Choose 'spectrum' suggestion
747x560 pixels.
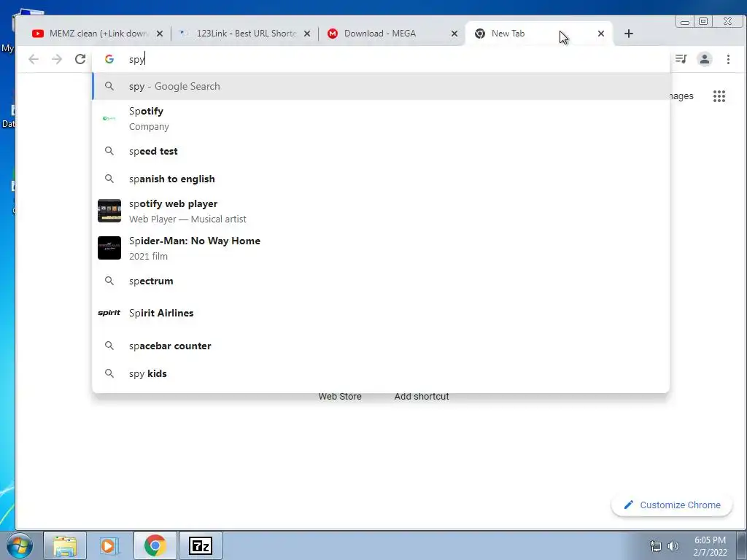tap(381, 281)
